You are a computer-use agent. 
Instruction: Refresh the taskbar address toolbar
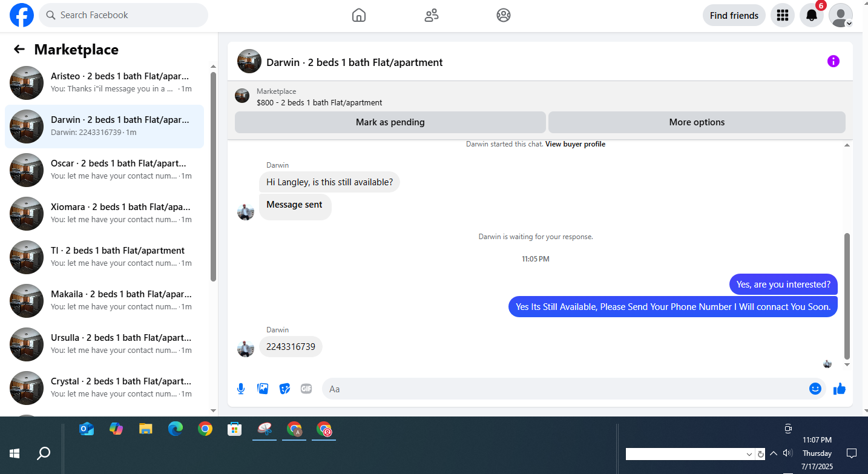tap(761, 454)
